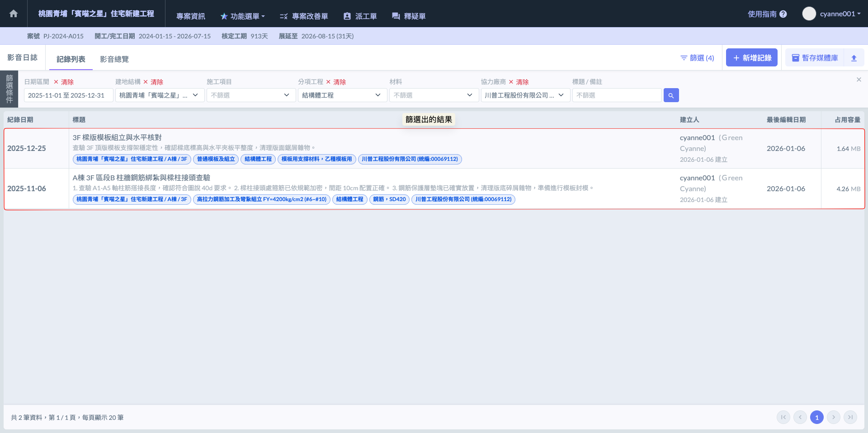Screen dimensions: 868x433
Task: Click the next page chevron
Action: click(834, 417)
